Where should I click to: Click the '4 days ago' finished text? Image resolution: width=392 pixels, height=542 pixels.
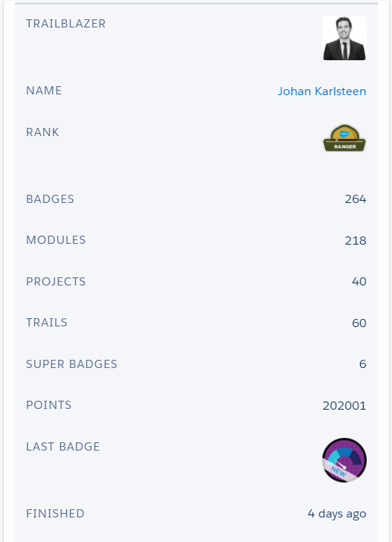click(337, 514)
